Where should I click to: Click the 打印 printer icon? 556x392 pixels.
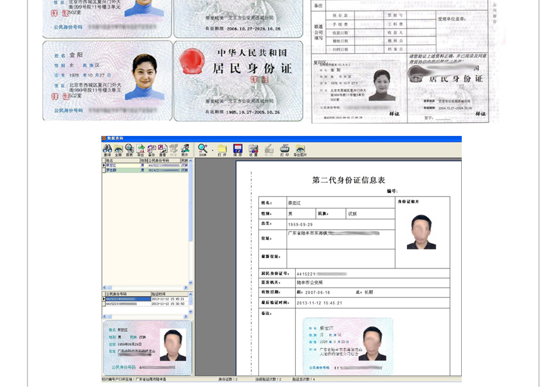click(285, 150)
